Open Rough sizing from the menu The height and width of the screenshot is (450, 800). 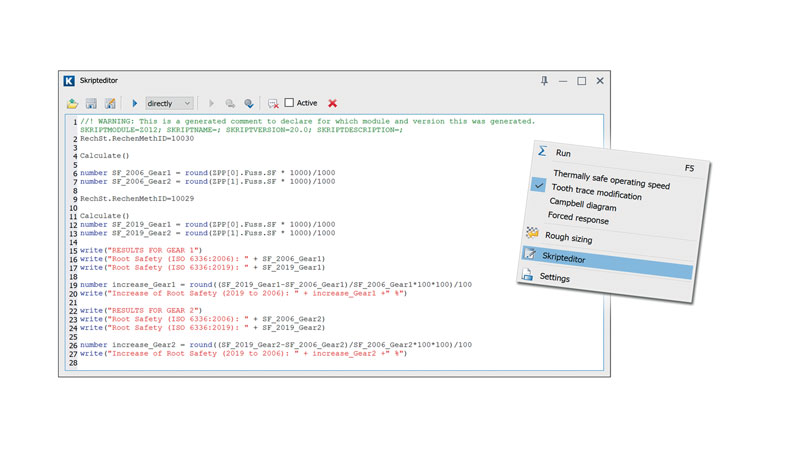pos(568,238)
